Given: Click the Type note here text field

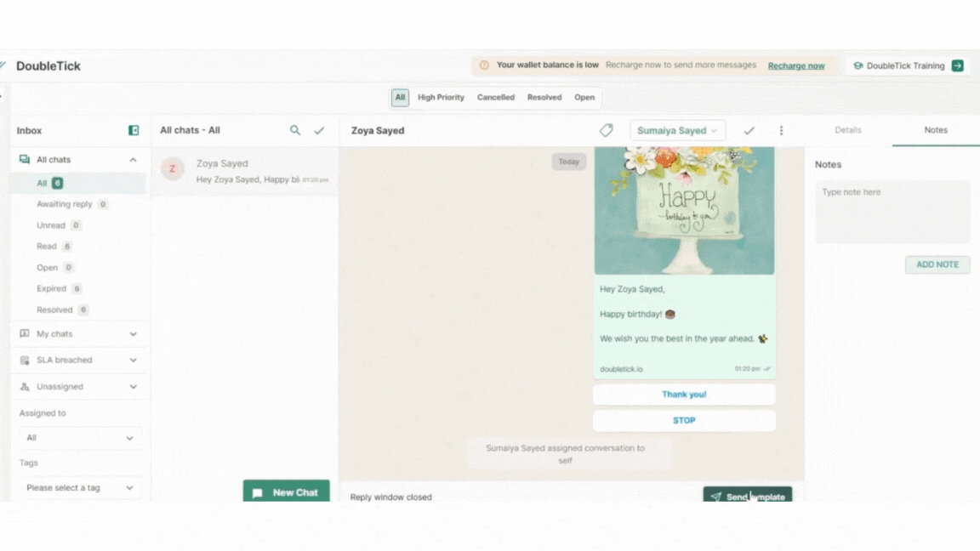Looking at the screenshot, I should point(892,212).
